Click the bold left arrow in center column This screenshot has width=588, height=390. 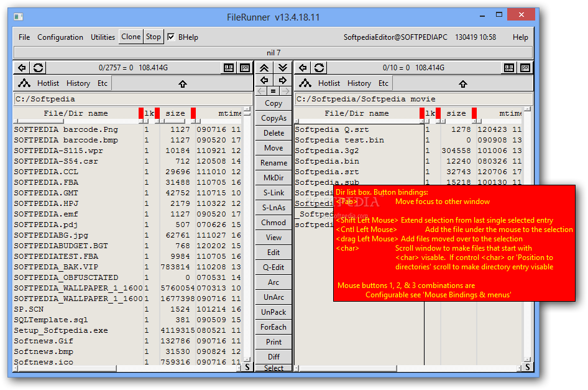click(264, 80)
